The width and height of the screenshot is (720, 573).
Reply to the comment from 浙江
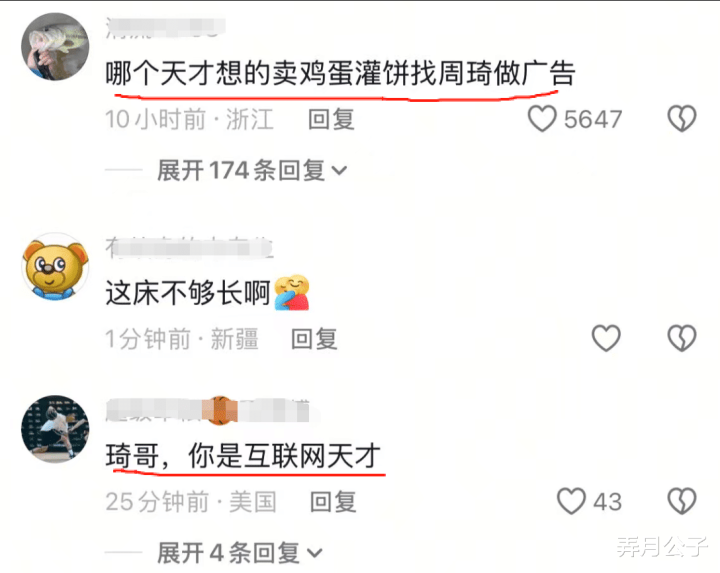[x=331, y=119]
